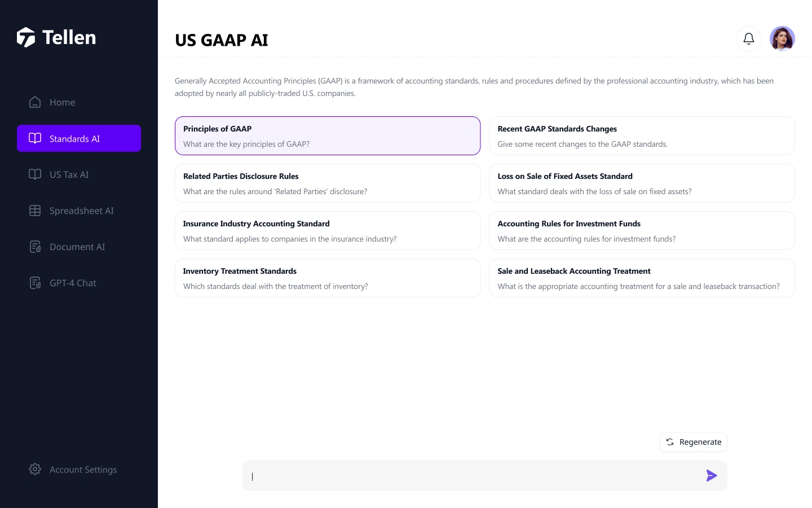Click the US Tax AI book icon
This screenshot has height=508, width=812.
(35, 174)
